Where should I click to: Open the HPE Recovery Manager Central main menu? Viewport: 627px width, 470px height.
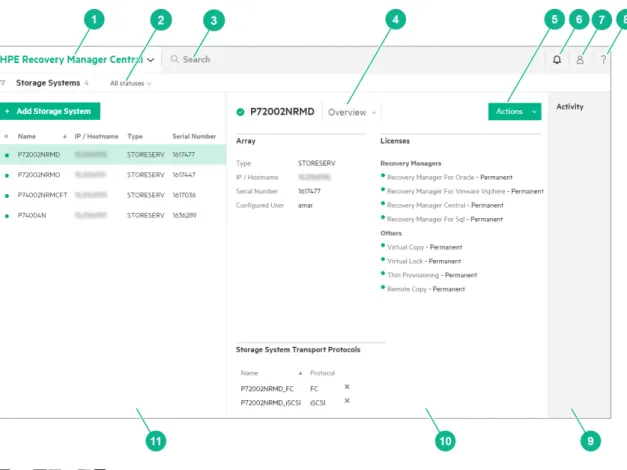(77, 60)
